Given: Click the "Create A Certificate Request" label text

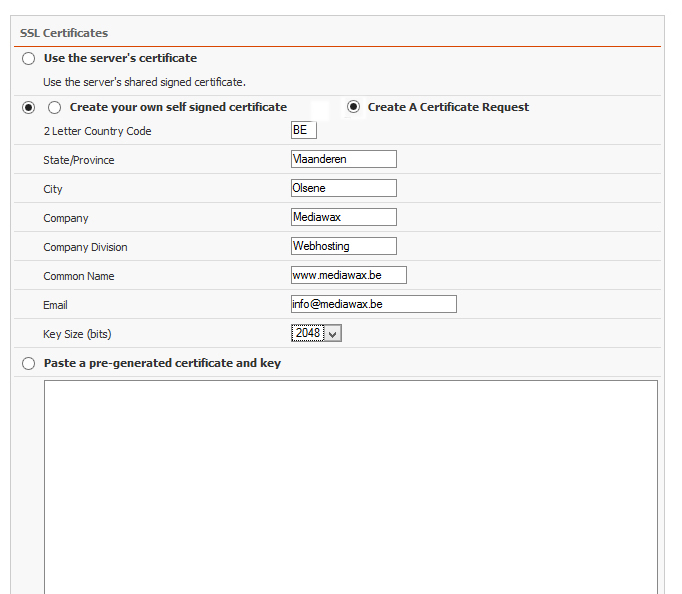Looking at the screenshot, I should [448, 107].
